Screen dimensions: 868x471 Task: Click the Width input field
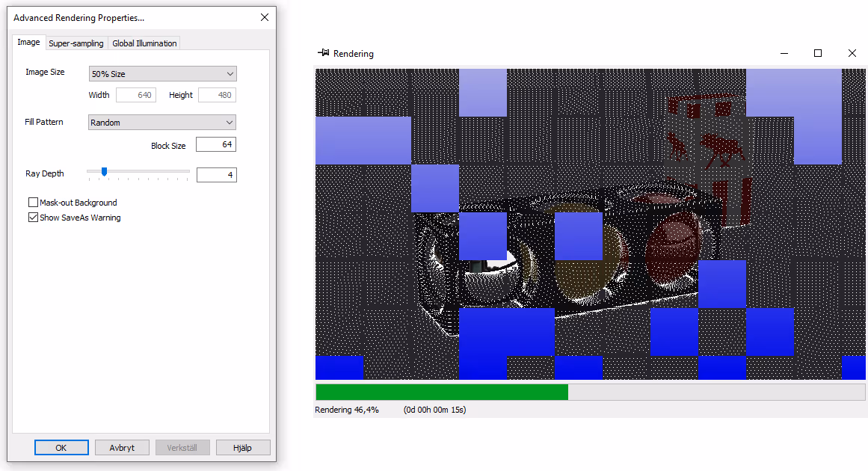[136, 94]
